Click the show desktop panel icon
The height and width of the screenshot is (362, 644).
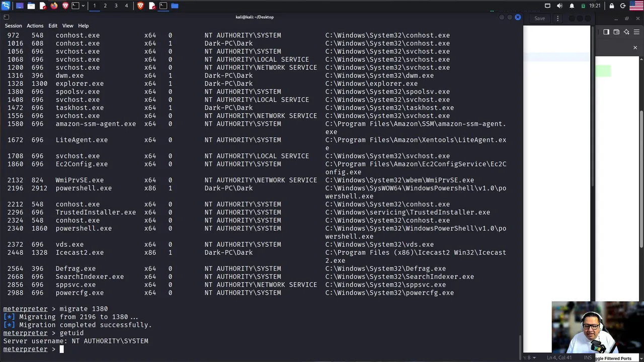coord(20,6)
